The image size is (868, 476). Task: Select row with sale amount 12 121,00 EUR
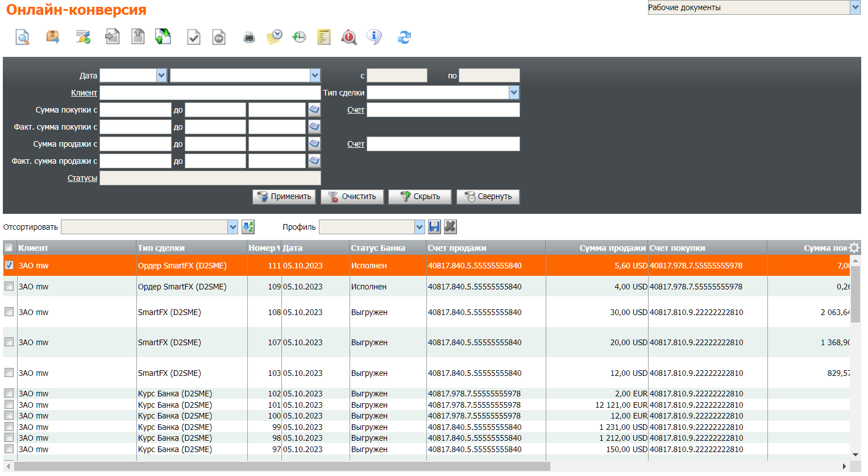point(427,405)
